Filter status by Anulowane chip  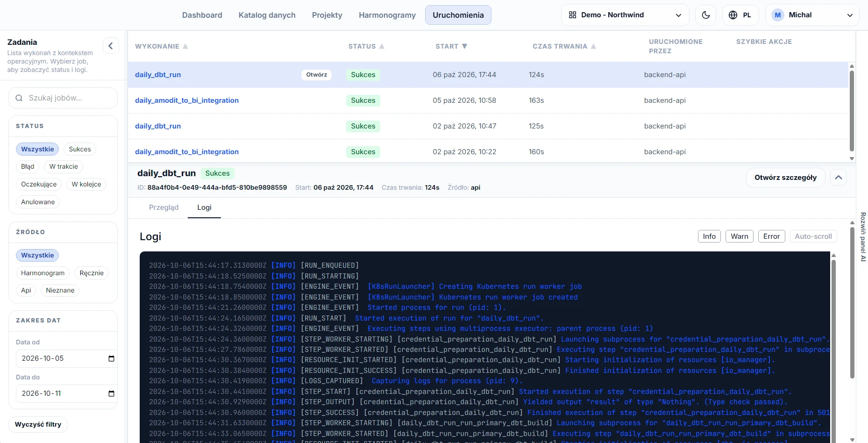[x=38, y=202]
